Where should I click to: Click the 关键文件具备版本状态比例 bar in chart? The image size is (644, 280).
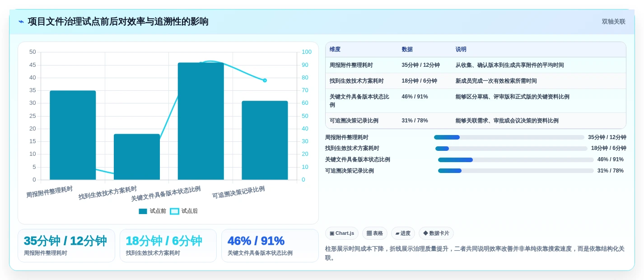[201, 121]
